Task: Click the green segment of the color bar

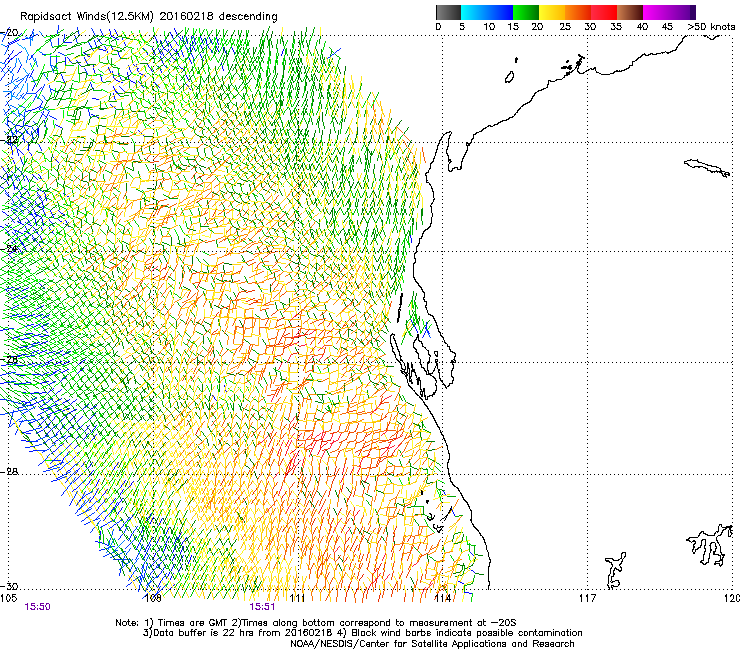Action: (526, 12)
